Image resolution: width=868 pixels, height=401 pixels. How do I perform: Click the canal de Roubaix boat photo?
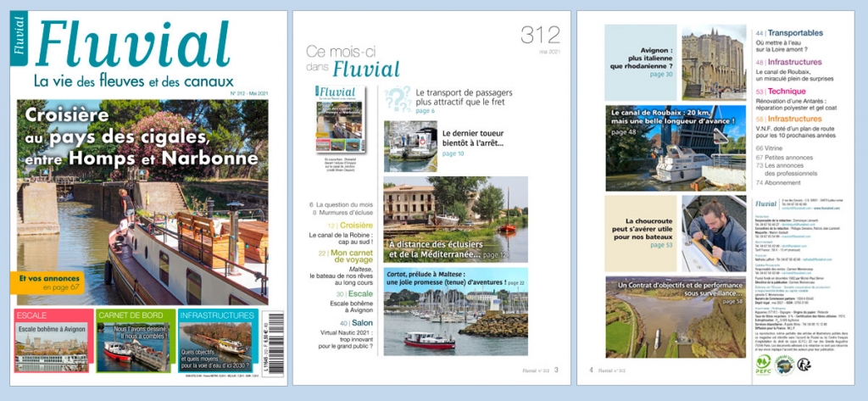tap(676, 148)
